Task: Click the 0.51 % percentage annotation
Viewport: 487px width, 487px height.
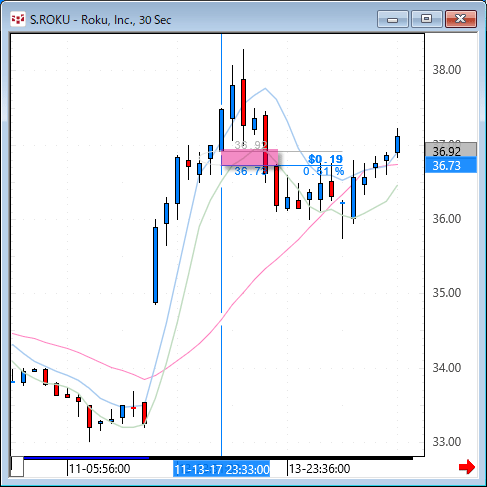Action: coord(323,171)
